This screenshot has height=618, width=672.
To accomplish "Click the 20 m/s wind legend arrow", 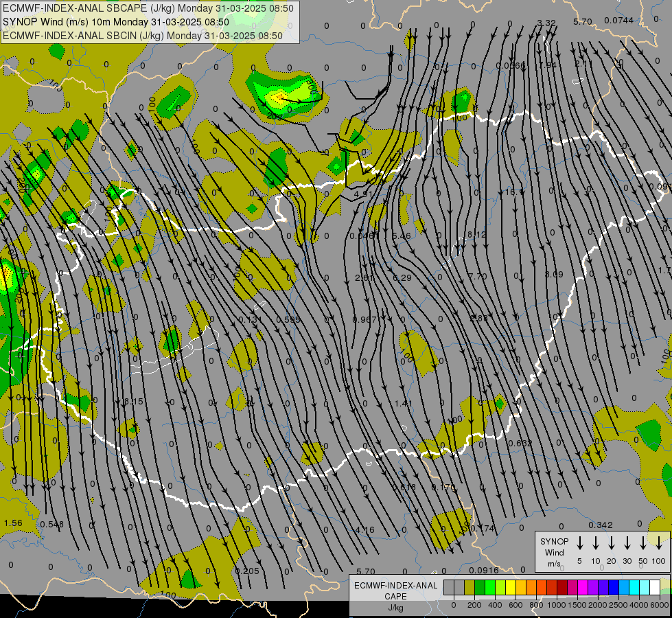I will pos(612,542).
